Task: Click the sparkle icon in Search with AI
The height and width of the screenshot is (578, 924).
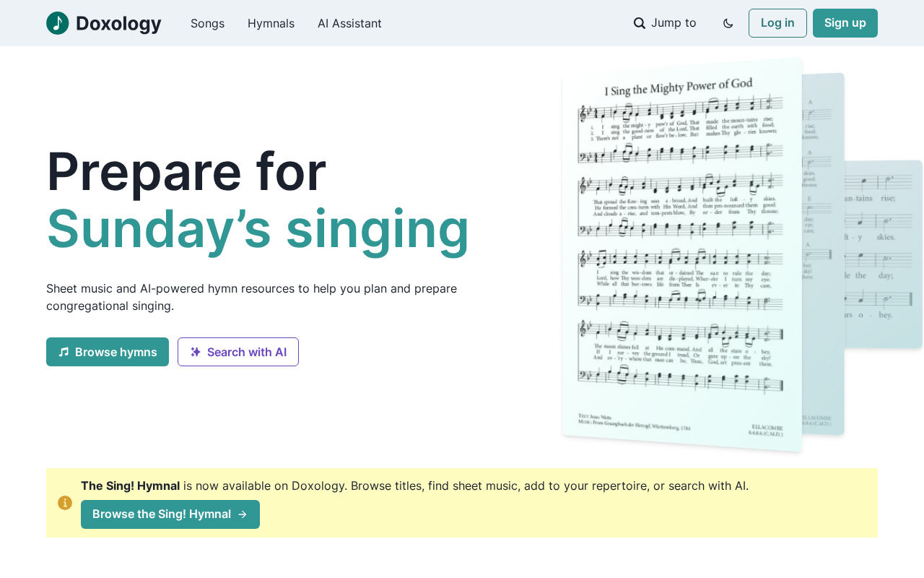Action: point(196,352)
